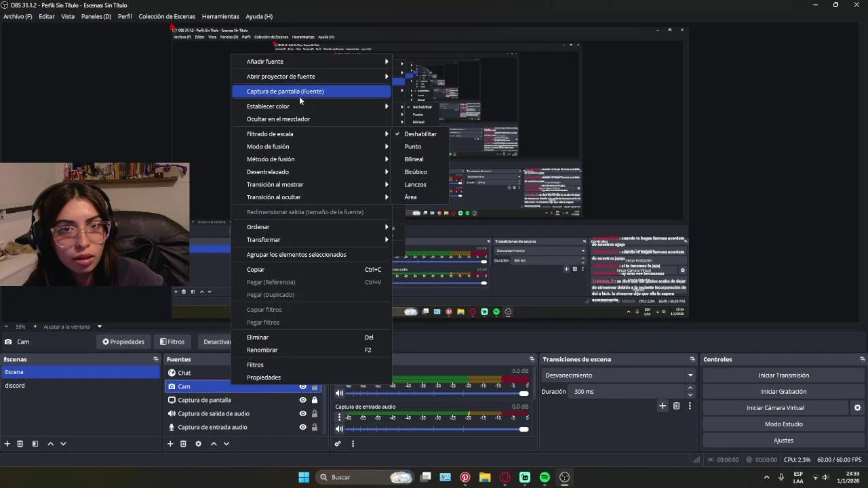Open scene filters icon in the Escenas toolbar
The height and width of the screenshot is (488, 868).
35,444
